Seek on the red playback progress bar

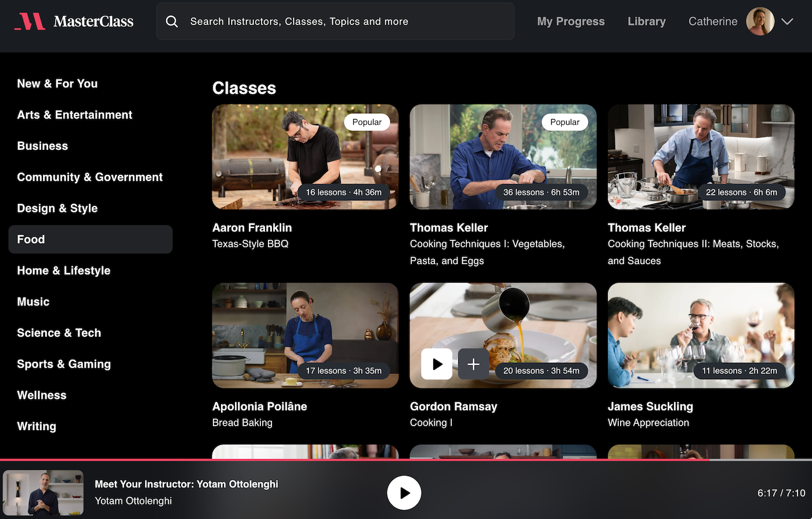354,459
